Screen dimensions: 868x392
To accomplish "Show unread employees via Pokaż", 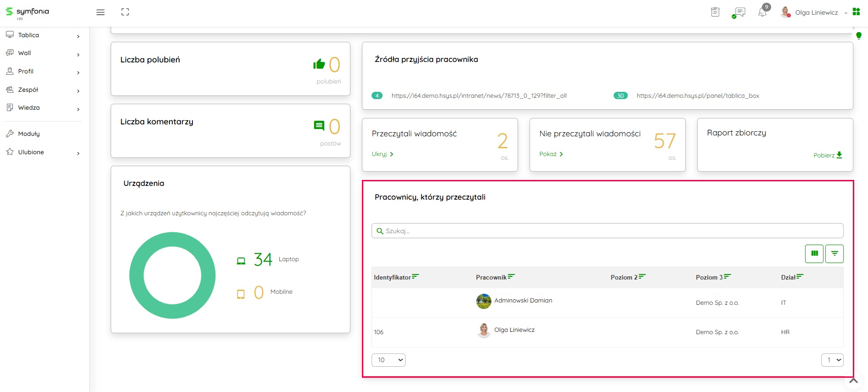I will pyautogui.click(x=551, y=154).
